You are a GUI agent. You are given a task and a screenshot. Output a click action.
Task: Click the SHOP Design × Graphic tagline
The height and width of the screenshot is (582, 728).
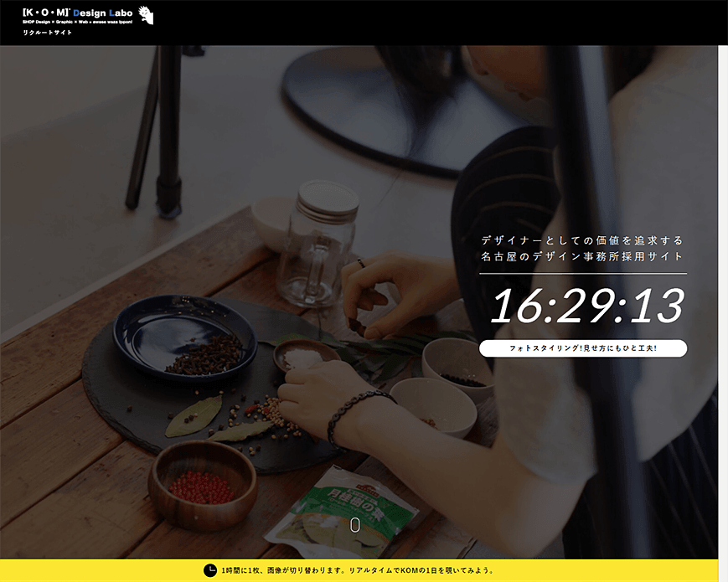[x=78, y=22]
